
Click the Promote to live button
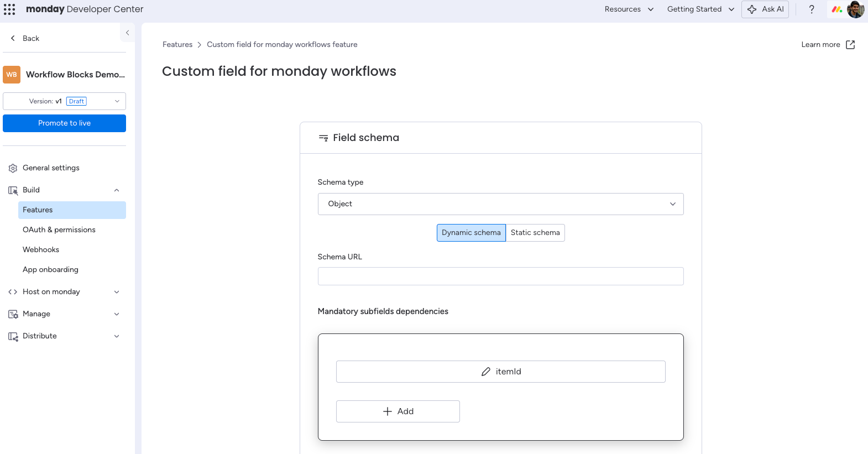64,123
